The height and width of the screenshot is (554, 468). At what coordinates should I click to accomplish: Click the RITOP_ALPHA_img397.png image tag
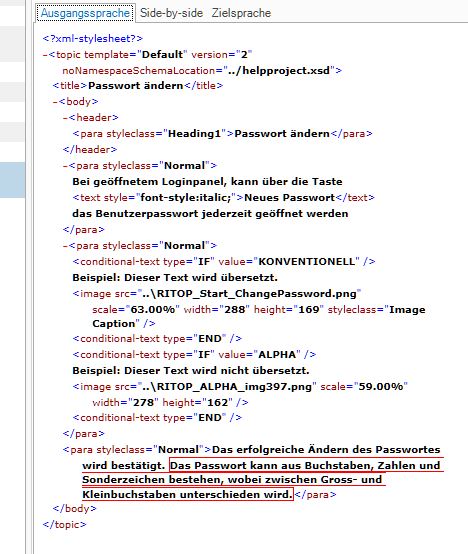pos(240,394)
